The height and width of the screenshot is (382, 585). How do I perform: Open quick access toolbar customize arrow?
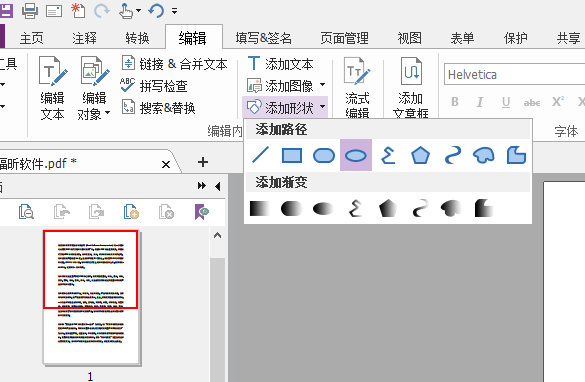click(x=174, y=11)
